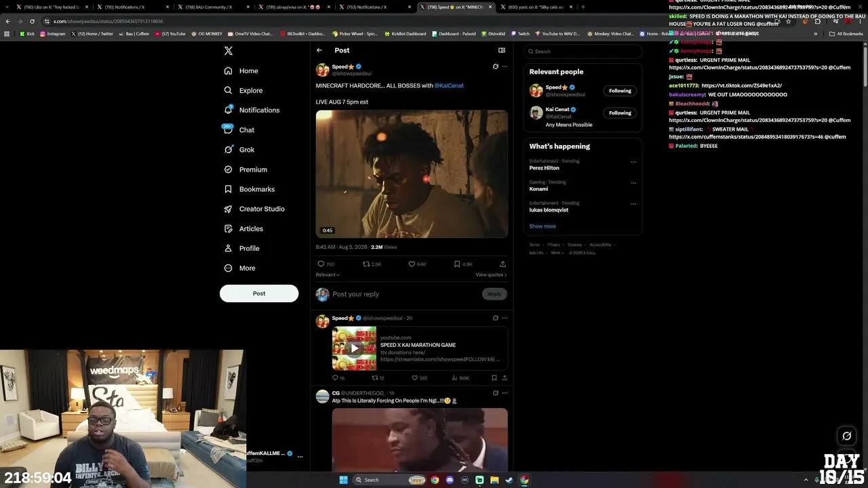Click the Reply submit button
Screen dimensions: 868x488
(x=494, y=294)
